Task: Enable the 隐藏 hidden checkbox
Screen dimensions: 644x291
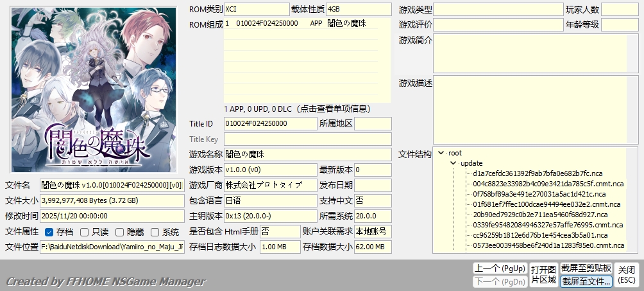Action: point(119,232)
